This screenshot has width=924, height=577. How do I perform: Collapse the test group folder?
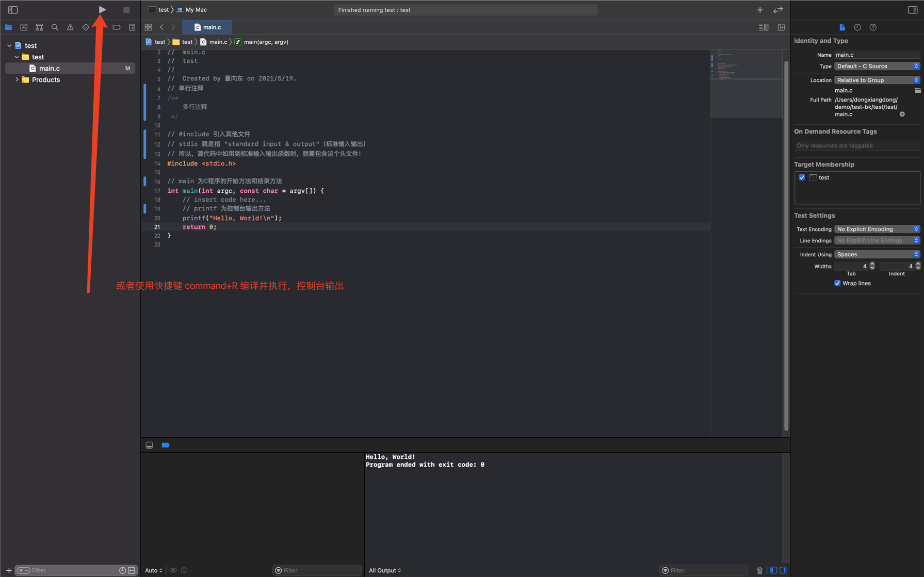pos(17,57)
